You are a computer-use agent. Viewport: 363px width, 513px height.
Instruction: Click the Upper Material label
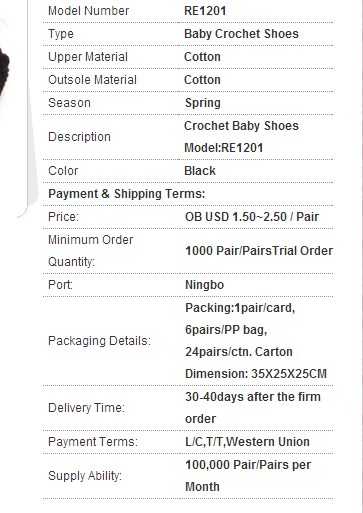coord(88,57)
